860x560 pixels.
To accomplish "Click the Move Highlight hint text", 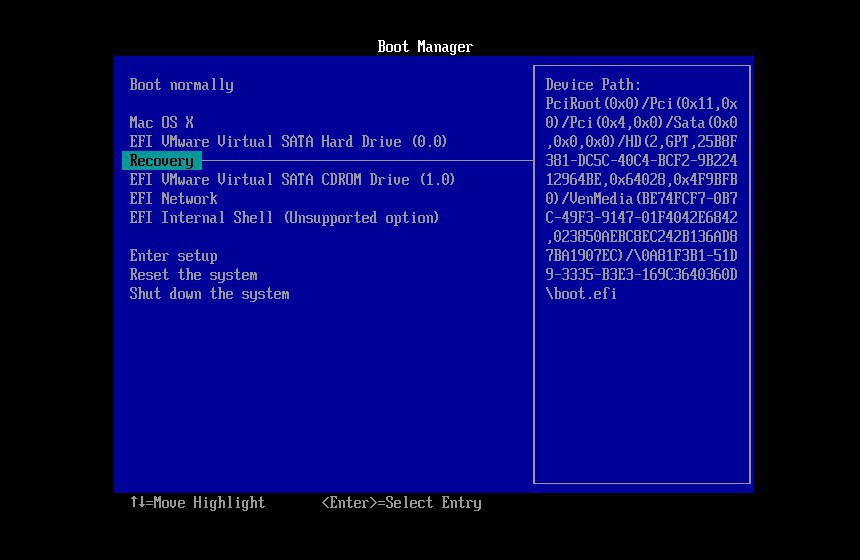I will pos(209,503).
